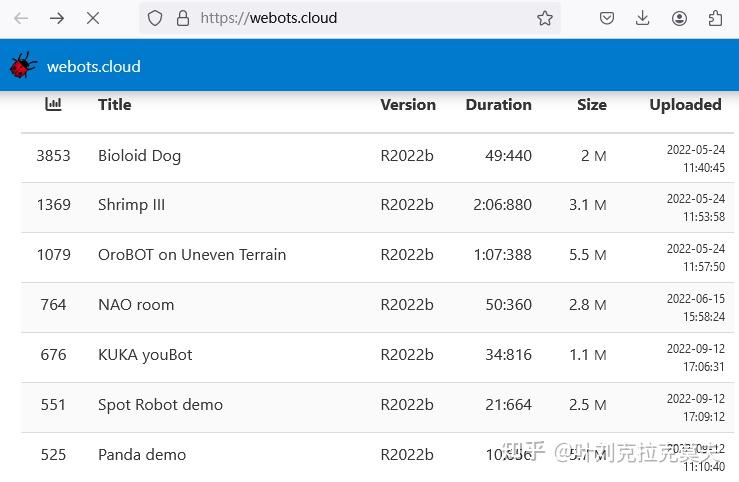Image resolution: width=739 pixels, height=482 pixels.
Task: Click the site security padlock icon
Action: point(182,18)
